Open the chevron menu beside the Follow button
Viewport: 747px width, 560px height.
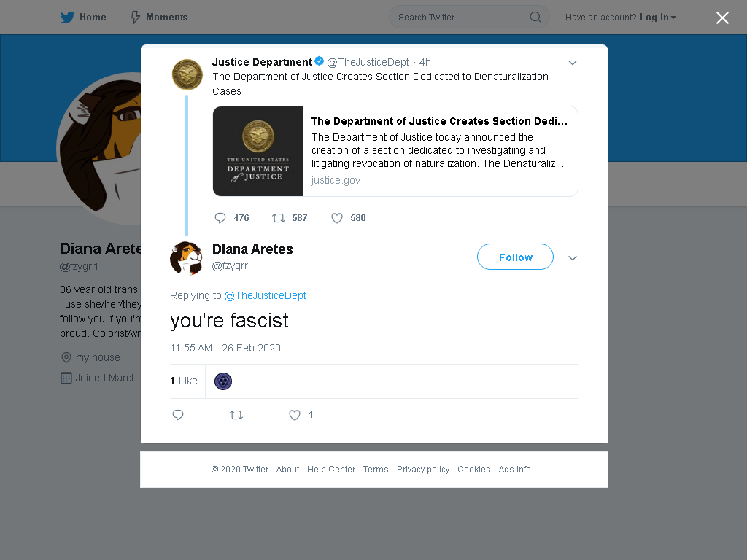click(573, 258)
